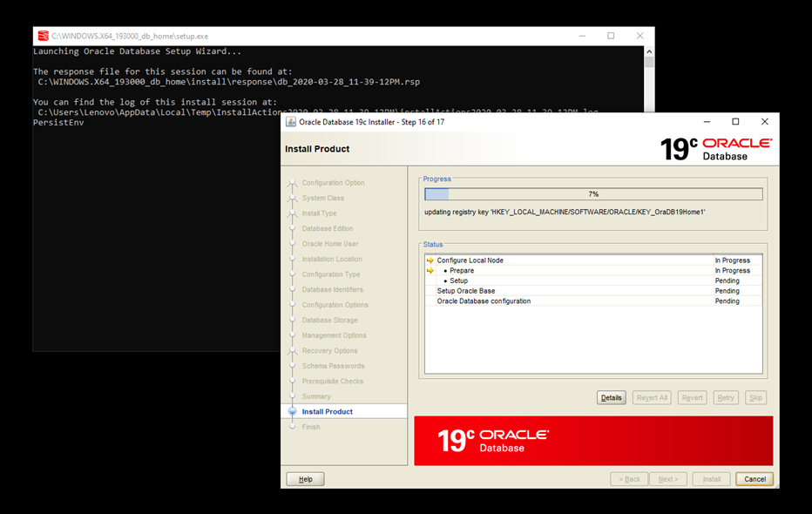Select the Configuration Type step

click(x=331, y=274)
